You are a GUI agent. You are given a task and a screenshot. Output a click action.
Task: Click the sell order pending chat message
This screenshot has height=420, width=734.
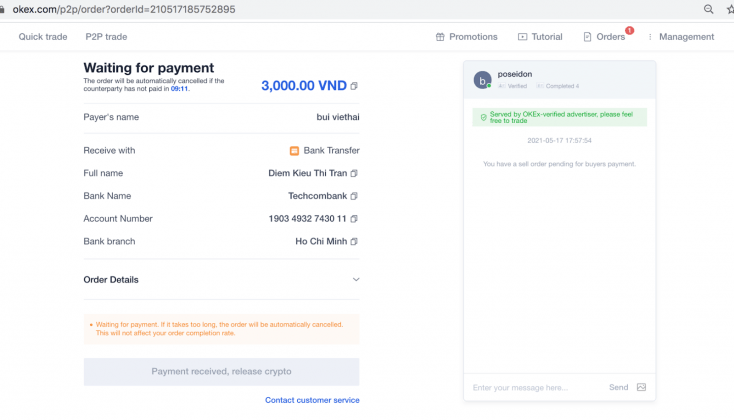pyautogui.click(x=559, y=164)
